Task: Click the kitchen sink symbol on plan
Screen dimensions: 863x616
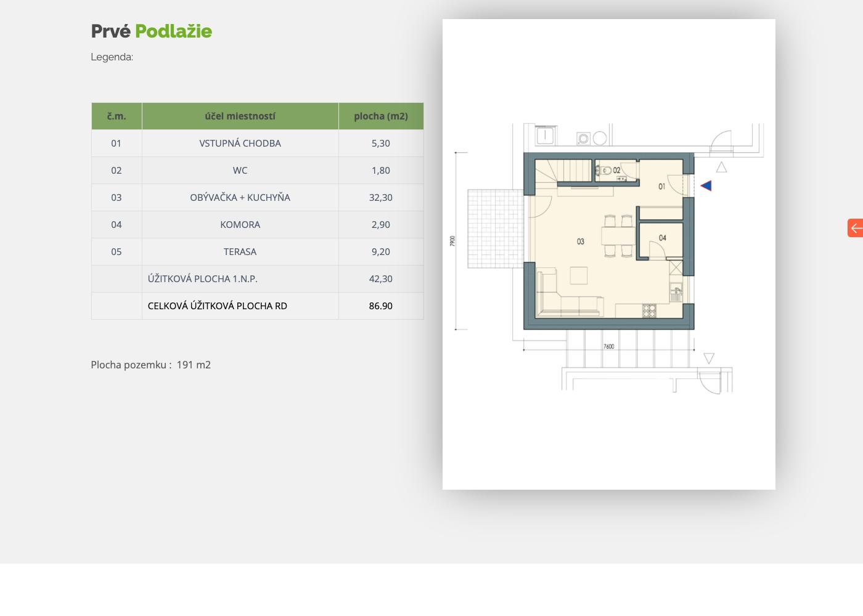Action: pos(676,293)
